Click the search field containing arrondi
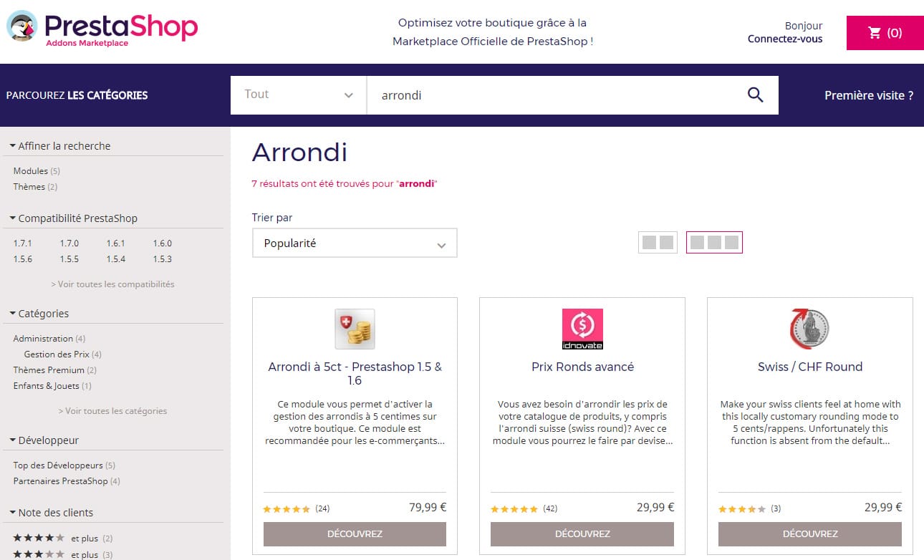Image resolution: width=924 pixels, height=560 pixels. 552,95
